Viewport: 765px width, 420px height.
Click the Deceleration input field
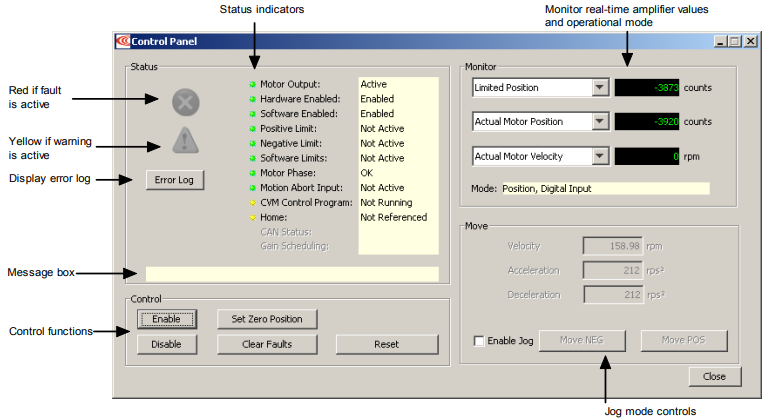pos(613,295)
